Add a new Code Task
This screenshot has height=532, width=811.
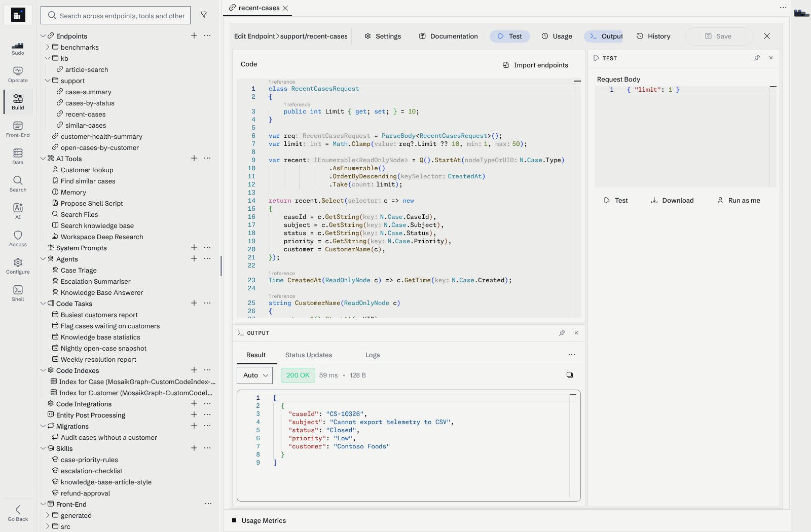point(194,303)
